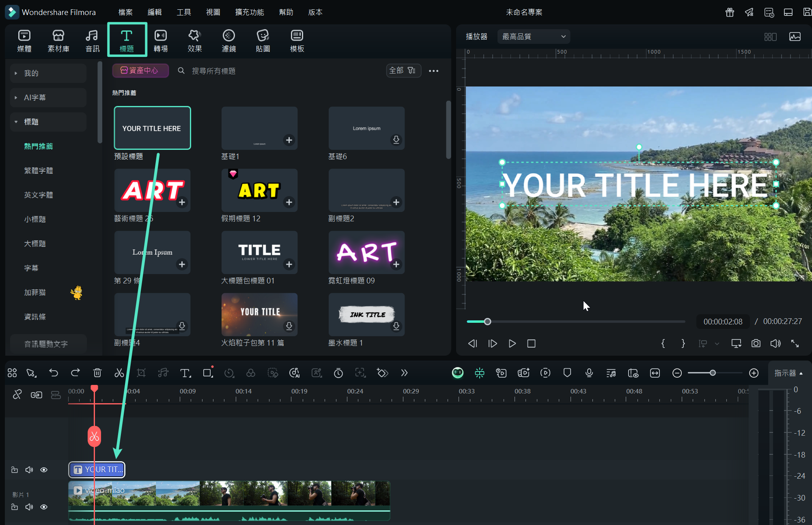Click the stop button in player
812x525 pixels.
coord(531,344)
